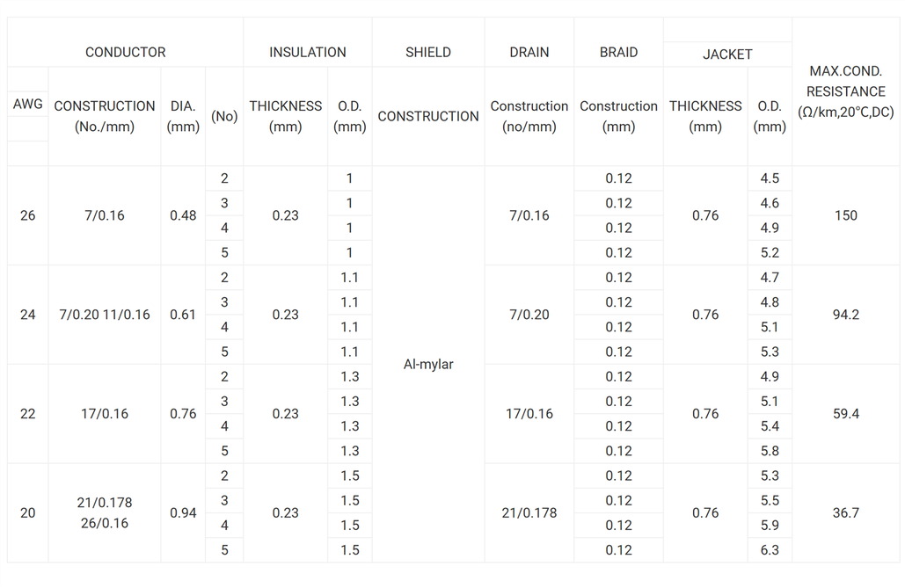The height and width of the screenshot is (588, 905).
Task: Select the 0.48 conductor diameter cell
Action: 183,215
